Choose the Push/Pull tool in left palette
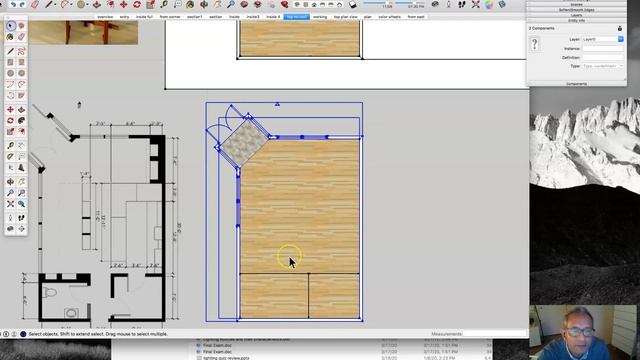Image resolution: width=640 pixels, height=360 pixels. pos(22,109)
